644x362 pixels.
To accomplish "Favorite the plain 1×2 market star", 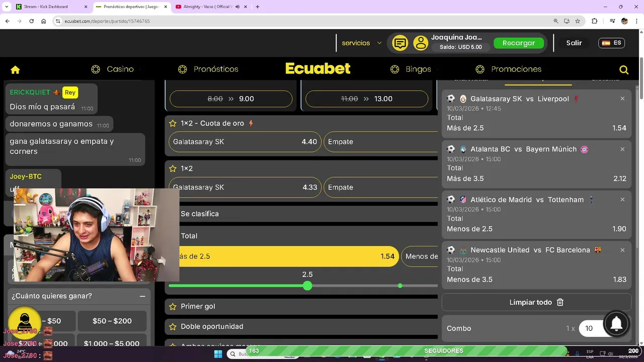I will [173, 168].
